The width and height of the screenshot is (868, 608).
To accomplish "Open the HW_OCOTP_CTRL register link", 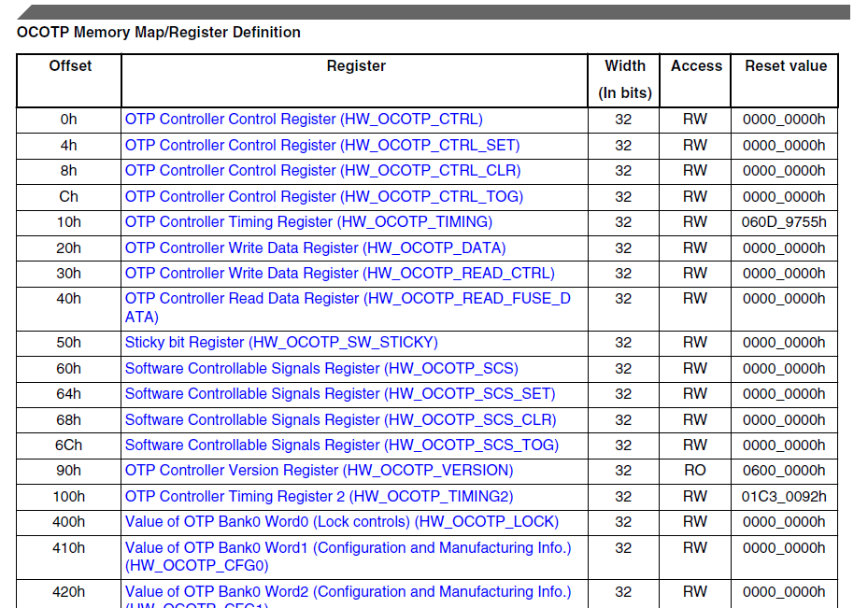I will (x=304, y=120).
